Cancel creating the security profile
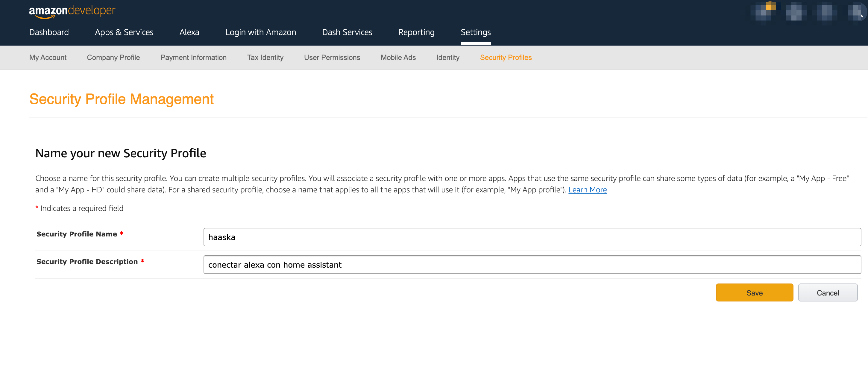Screen dimensions: 868x374 [x=828, y=292]
